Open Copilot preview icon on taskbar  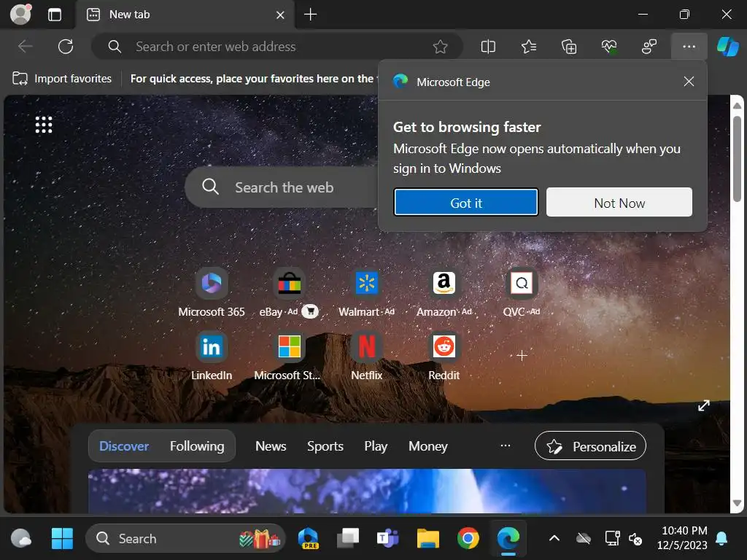pos(308,539)
